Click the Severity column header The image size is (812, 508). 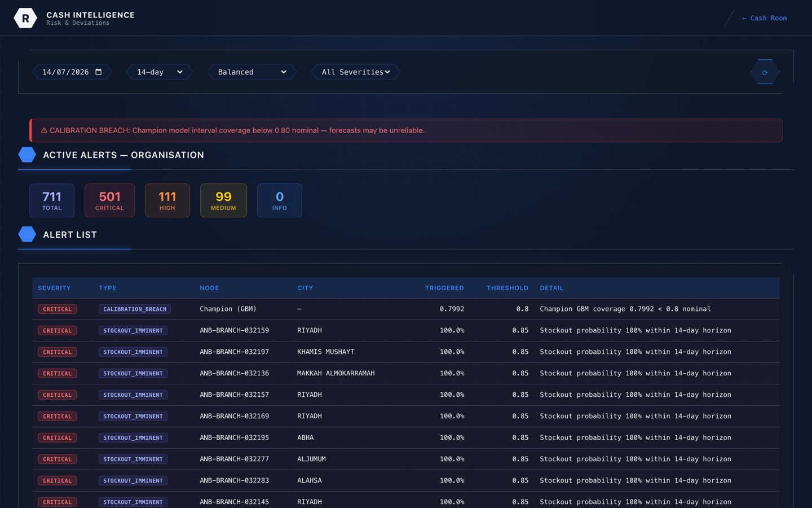[54, 288]
